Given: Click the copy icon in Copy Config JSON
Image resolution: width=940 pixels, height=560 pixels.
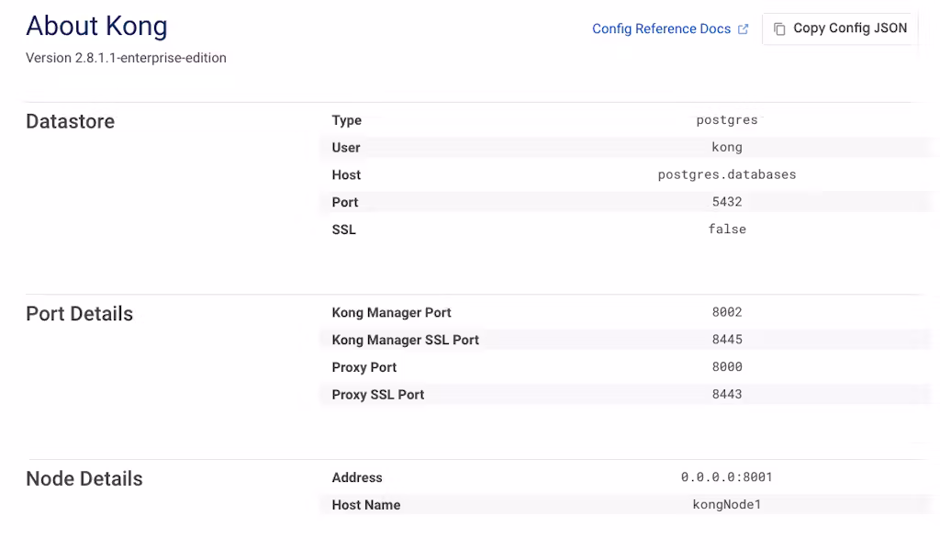Looking at the screenshot, I should pos(779,28).
